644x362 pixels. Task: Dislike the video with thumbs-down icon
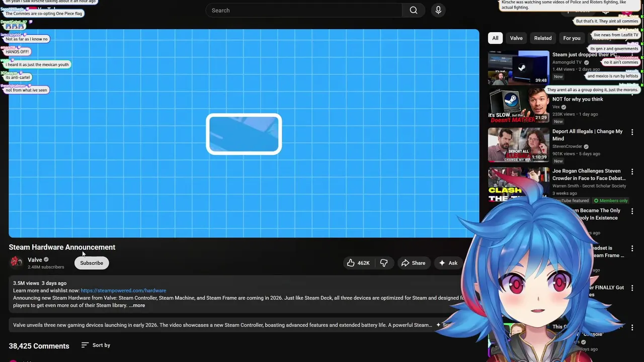pyautogui.click(x=384, y=263)
